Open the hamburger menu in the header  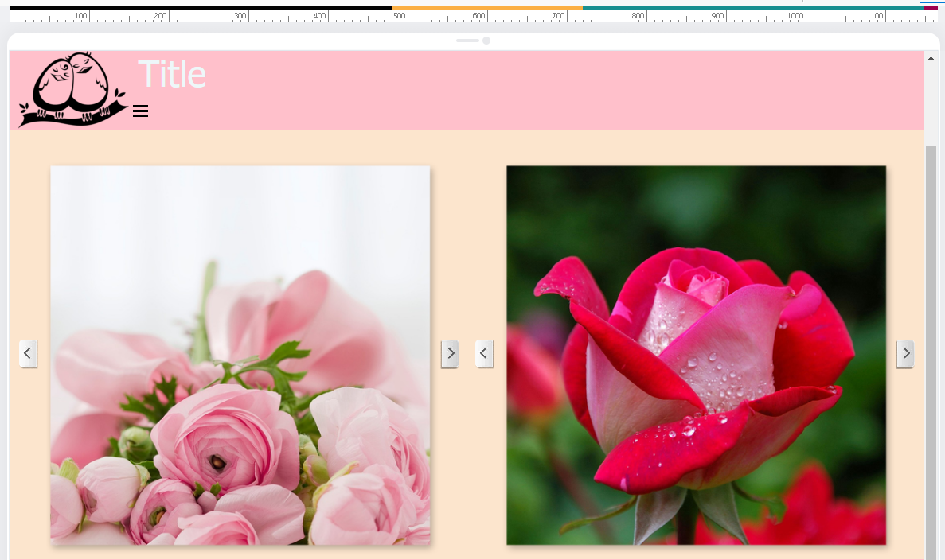[x=140, y=111]
